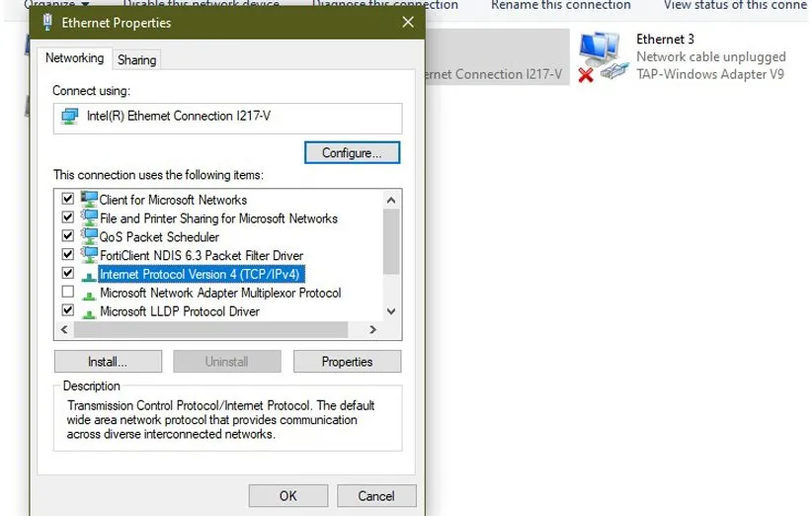Click the Microsoft LLDP Protocol Driver icon
This screenshot has height=516, width=812.
pyautogui.click(x=89, y=313)
